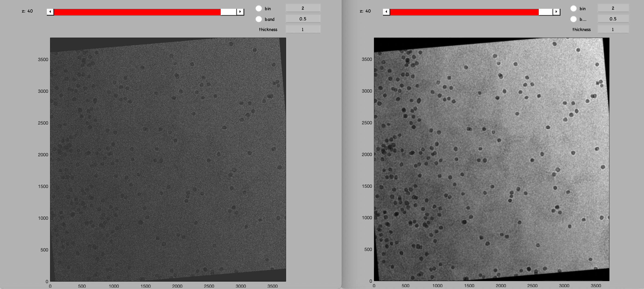Click the band value field 0.5 in left window
This screenshot has height=289, width=644.
(x=303, y=19)
